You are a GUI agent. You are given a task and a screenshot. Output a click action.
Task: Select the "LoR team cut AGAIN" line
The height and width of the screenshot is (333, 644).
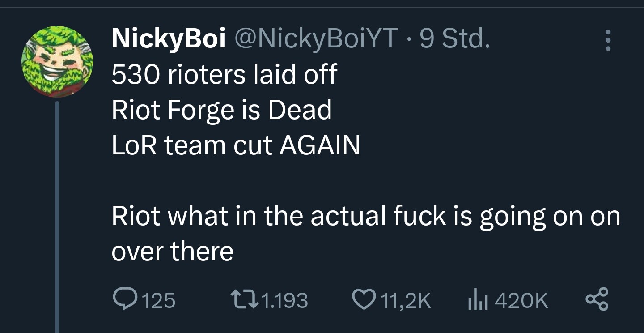pyautogui.click(x=236, y=145)
